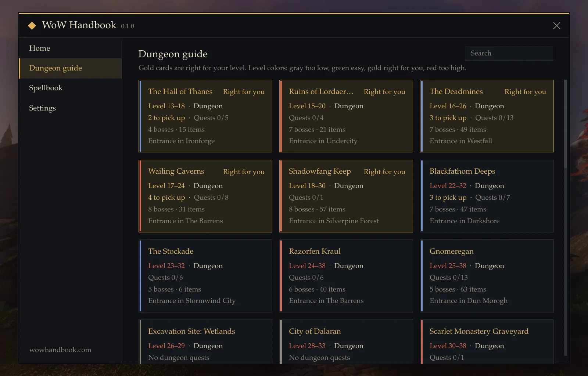Click 'Entrance in Silverpine Forest' text
The height and width of the screenshot is (376, 588).
click(x=334, y=221)
